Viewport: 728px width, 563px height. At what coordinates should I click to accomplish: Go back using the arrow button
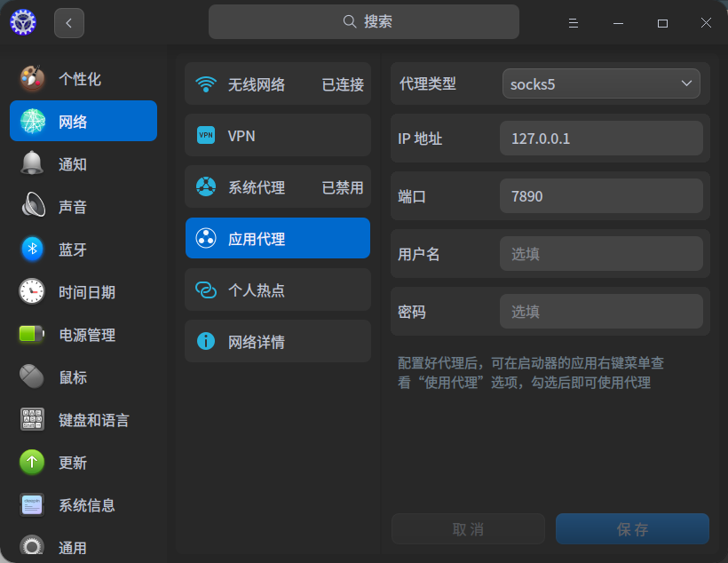point(69,23)
